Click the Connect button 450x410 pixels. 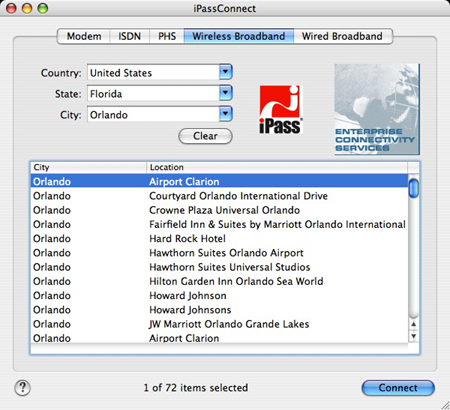tap(398, 388)
